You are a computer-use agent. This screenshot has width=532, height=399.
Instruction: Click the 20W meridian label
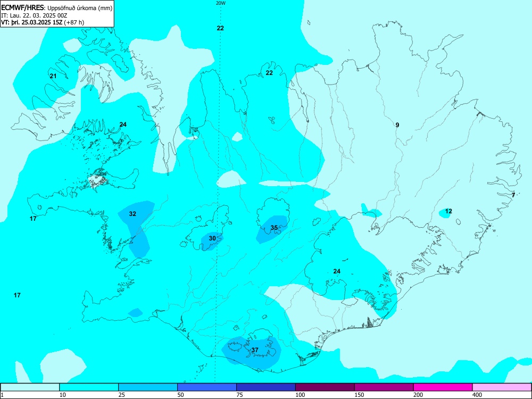click(x=221, y=3)
